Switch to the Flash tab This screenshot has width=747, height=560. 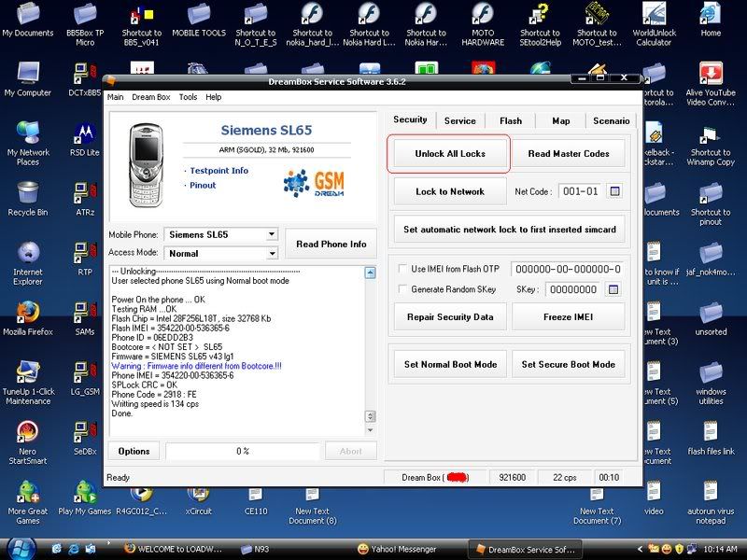(x=511, y=121)
